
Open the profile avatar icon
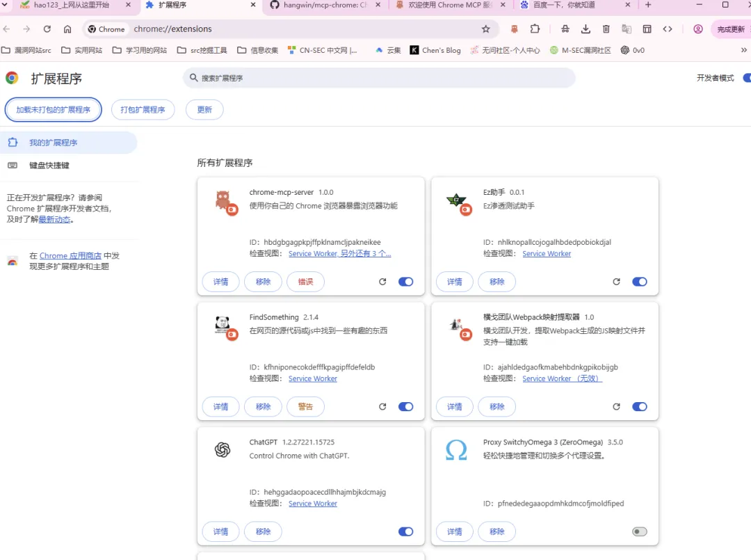coord(698,29)
